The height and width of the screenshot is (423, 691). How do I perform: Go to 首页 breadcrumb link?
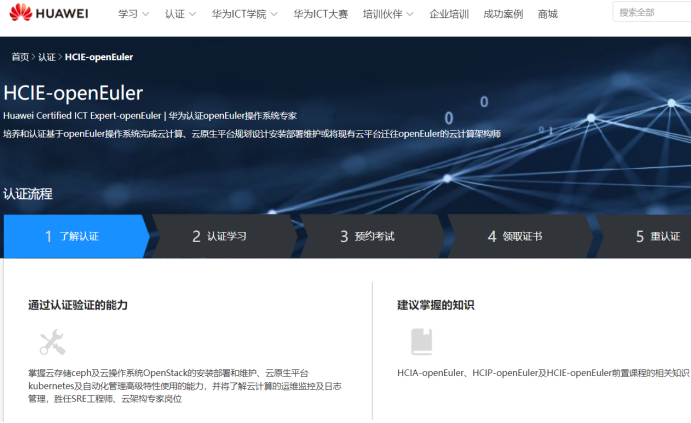click(20, 57)
